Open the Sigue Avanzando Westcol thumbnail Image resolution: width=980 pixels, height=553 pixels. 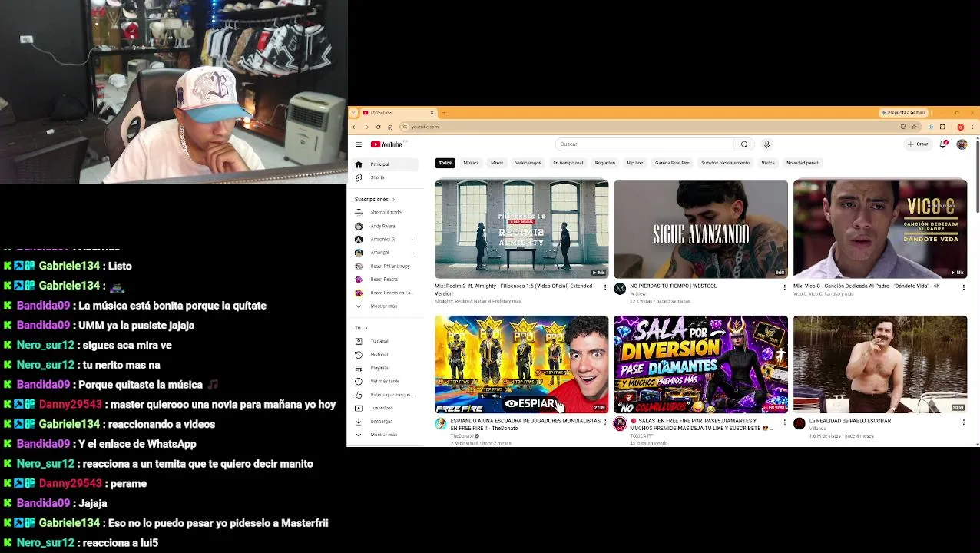pos(700,229)
